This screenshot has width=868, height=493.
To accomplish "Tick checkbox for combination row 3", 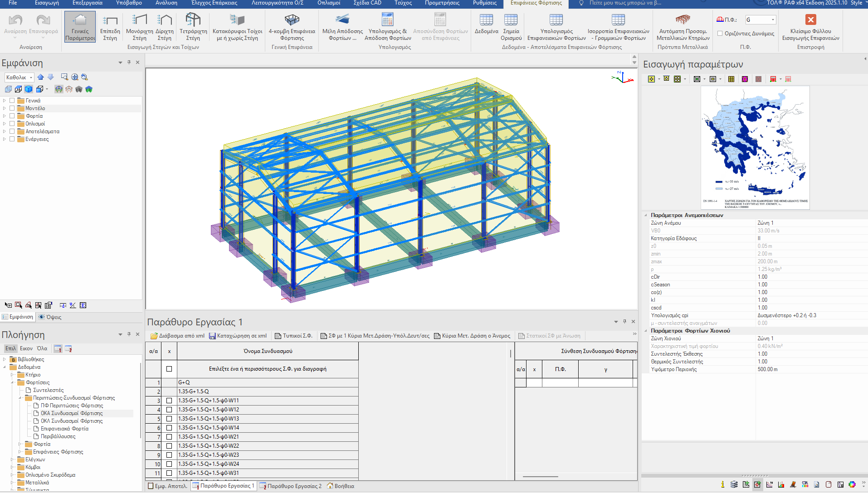I will (169, 401).
